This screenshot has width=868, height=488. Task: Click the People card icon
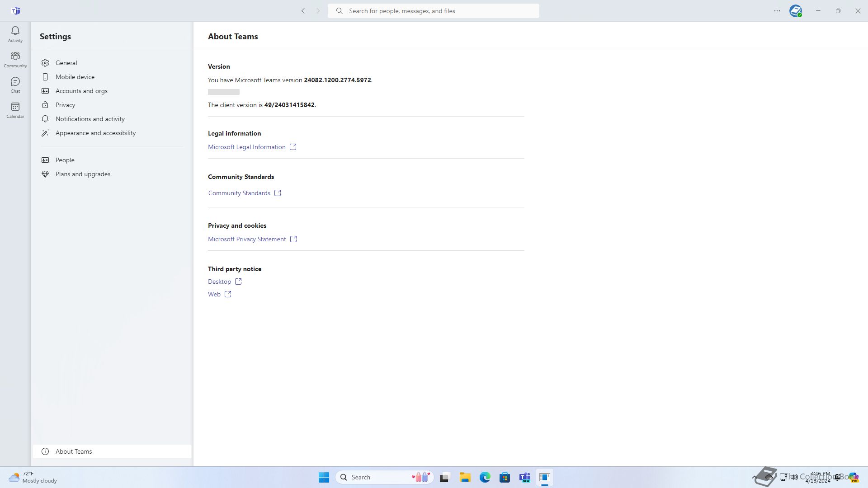click(x=45, y=160)
